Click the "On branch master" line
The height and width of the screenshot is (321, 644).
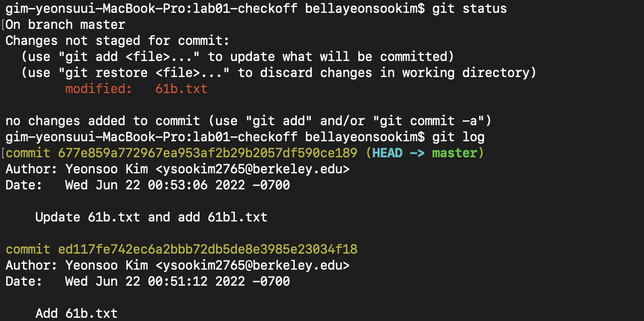[x=65, y=25]
